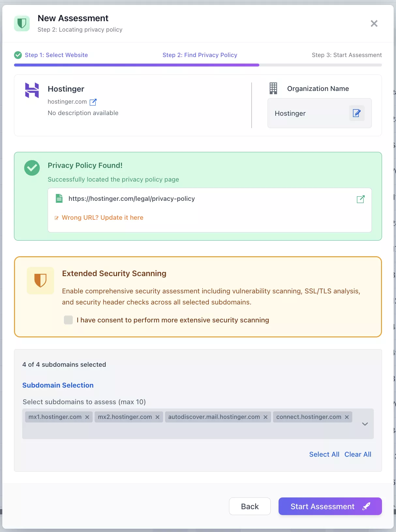
Task: Enable consent for extensive security scanning
Action: [69, 320]
